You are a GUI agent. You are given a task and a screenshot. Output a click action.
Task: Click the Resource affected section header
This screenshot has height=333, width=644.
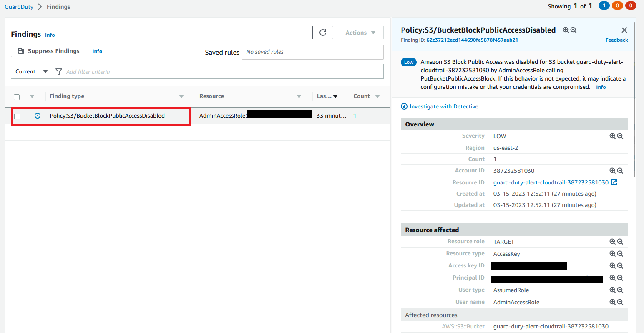point(514,230)
